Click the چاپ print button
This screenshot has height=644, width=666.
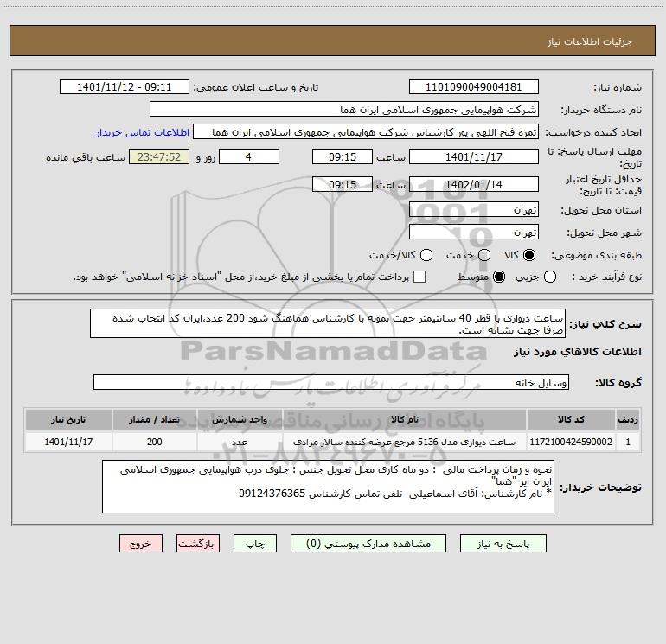255,544
